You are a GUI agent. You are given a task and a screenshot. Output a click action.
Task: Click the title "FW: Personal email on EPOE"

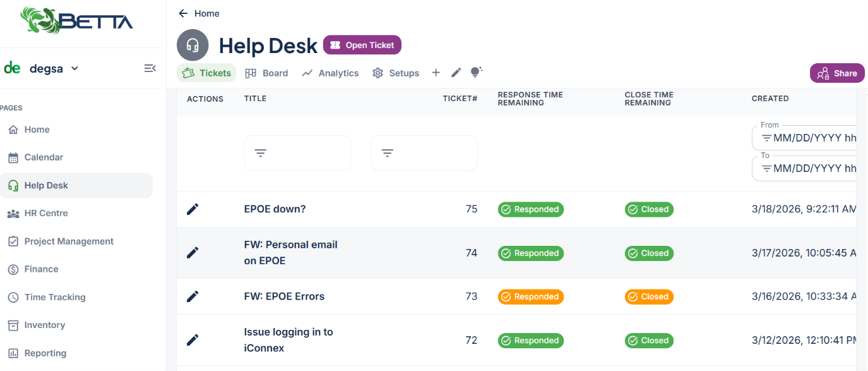tap(291, 253)
